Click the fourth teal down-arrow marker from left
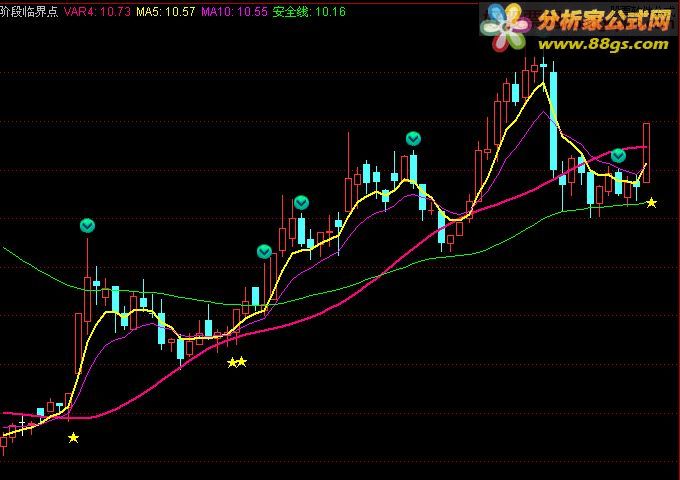Image resolution: width=680 pixels, height=480 pixels. tap(413, 139)
